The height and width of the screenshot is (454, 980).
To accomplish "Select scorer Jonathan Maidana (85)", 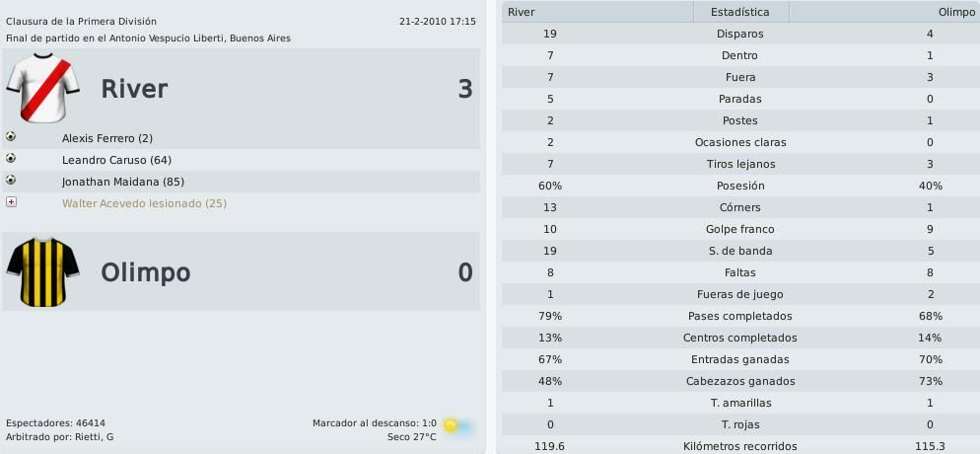I will pos(123,182).
